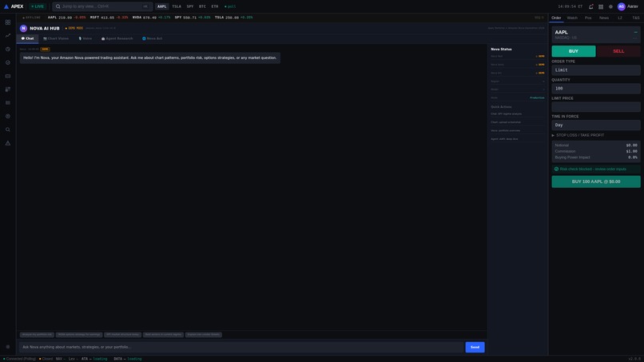The image size is (644, 362).
Task: Click the Risk check blocked status message
Action: pyautogui.click(x=596, y=169)
